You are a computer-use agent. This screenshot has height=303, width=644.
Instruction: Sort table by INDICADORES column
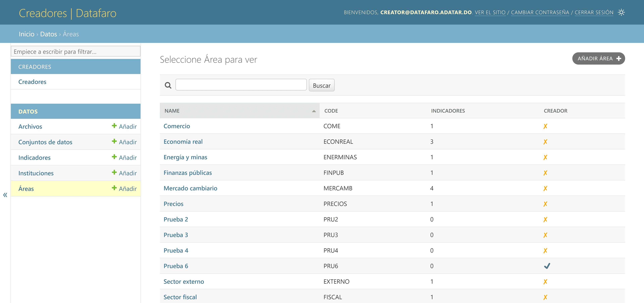448,111
